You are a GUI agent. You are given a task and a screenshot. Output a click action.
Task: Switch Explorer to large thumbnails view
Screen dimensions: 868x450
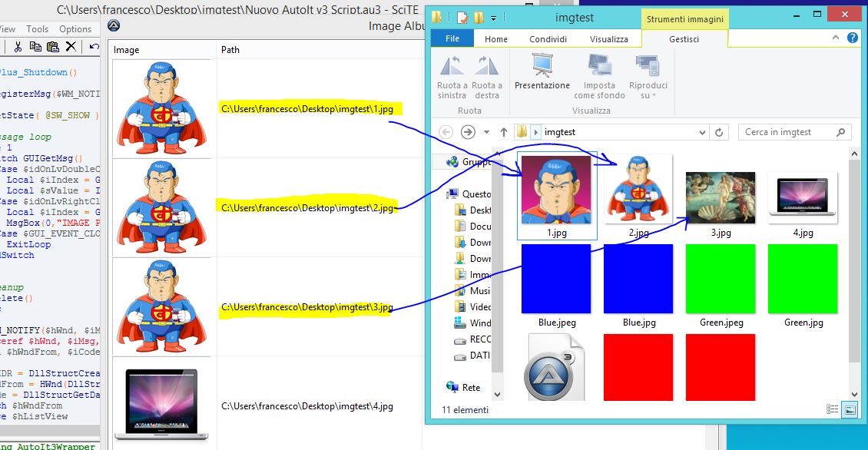click(x=850, y=409)
